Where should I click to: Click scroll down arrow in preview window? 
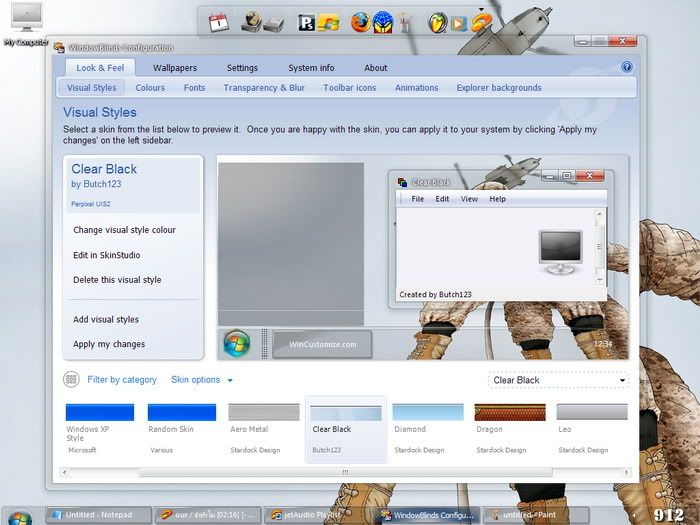pos(600,279)
